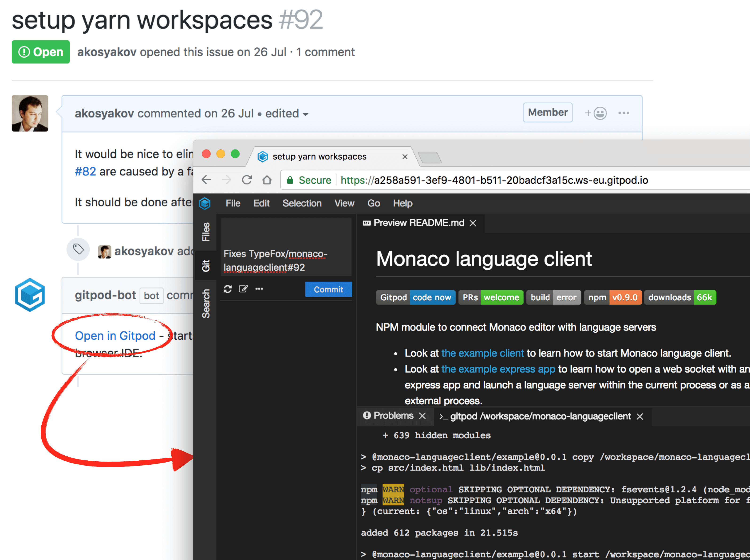This screenshot has height=560, width=750.
Task: Refresh Git changes using the refresh icon
Action: click(x=228, y=289)
